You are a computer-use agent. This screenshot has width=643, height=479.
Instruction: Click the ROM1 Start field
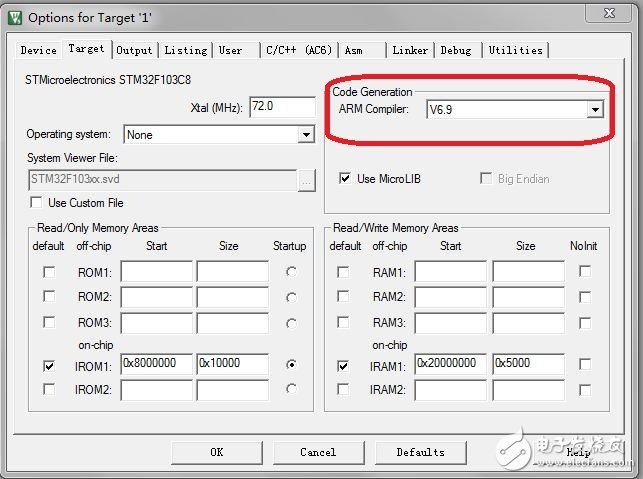[156, 271]
